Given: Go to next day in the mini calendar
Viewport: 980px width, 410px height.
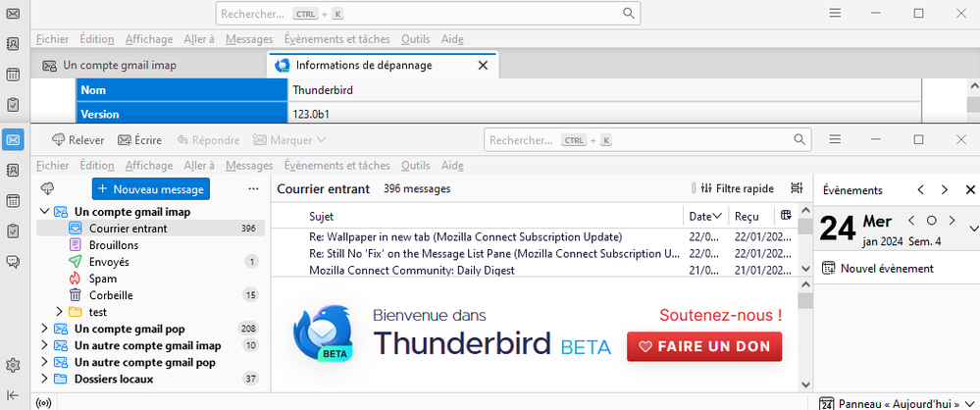Looking at the screenshot, I should point(952,220).
